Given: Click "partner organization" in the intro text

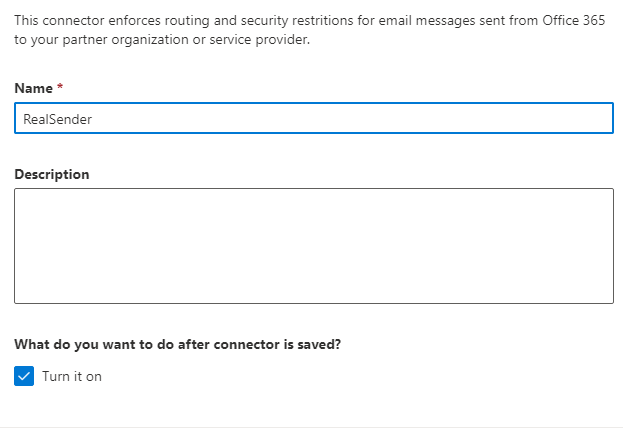Looking at the screenshot, I should coord(126,40).
